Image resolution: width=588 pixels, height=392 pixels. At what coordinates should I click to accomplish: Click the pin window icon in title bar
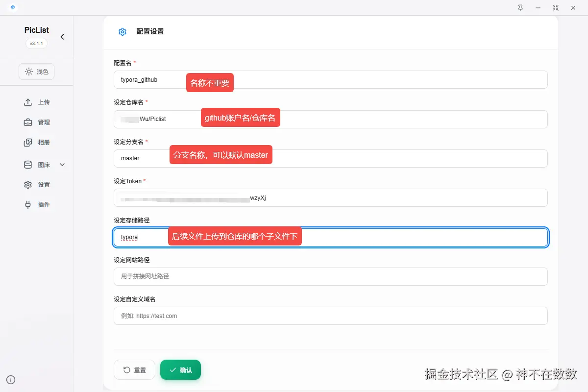pyautogui.click(x=520, y=8)
